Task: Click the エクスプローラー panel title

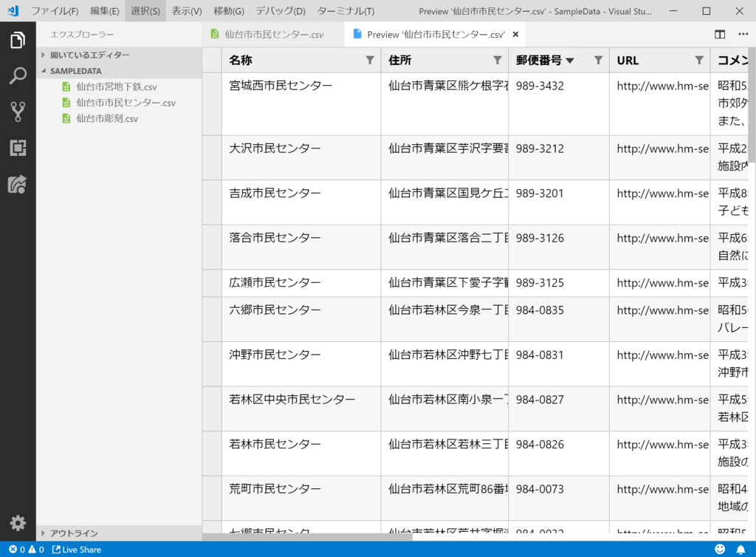Action: 82,35
